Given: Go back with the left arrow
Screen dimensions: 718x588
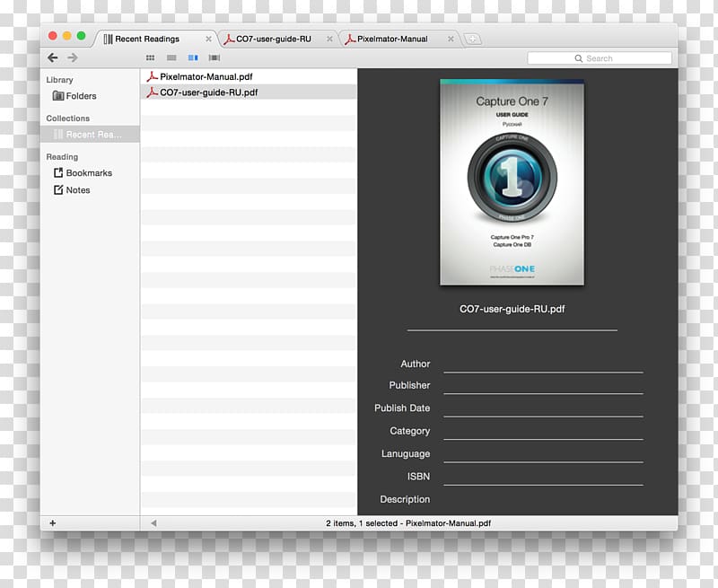Looking at the screenshot, I should coord(53,57).
